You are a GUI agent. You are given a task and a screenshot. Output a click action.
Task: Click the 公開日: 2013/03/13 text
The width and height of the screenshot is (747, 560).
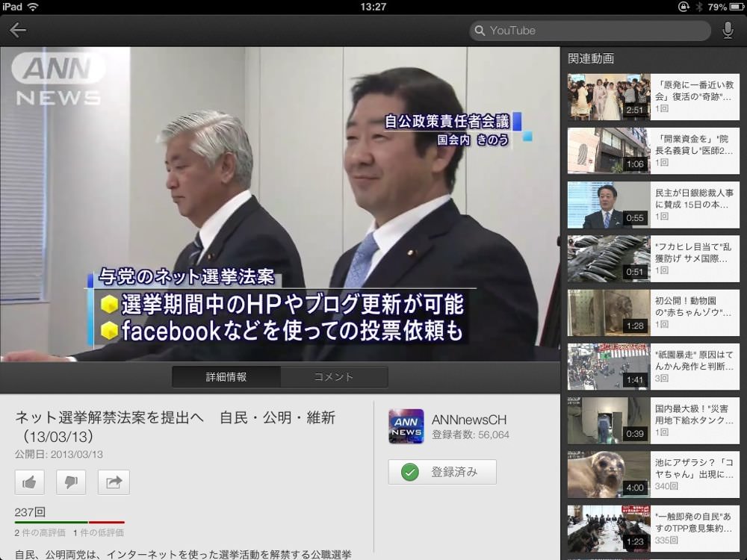pyautogui.click(x=58, y=454)
